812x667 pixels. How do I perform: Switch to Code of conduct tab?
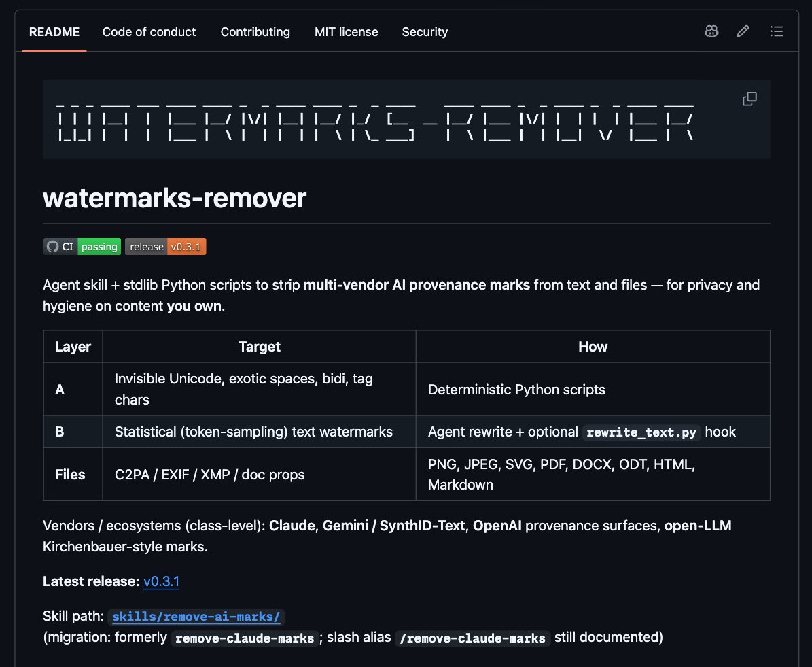149,31
